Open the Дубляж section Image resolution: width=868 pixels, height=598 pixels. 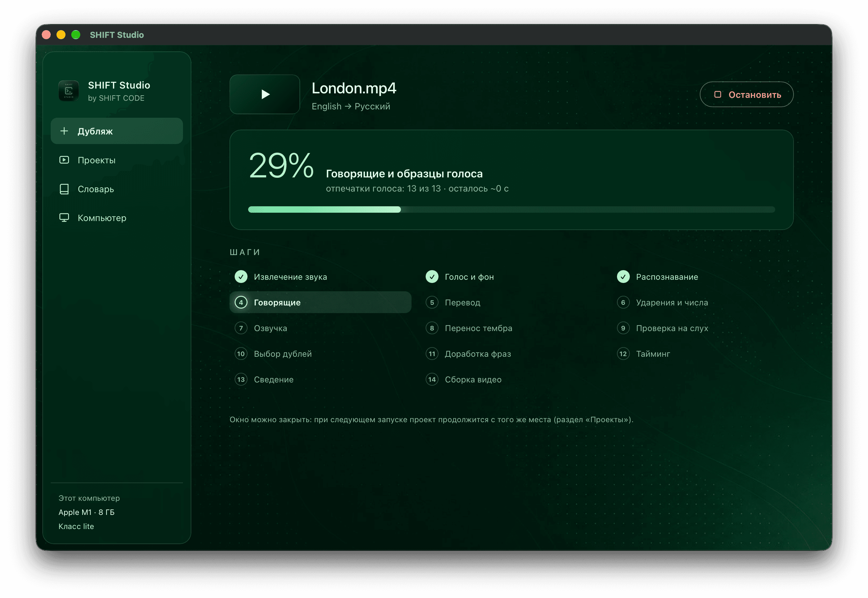point(117,131)
